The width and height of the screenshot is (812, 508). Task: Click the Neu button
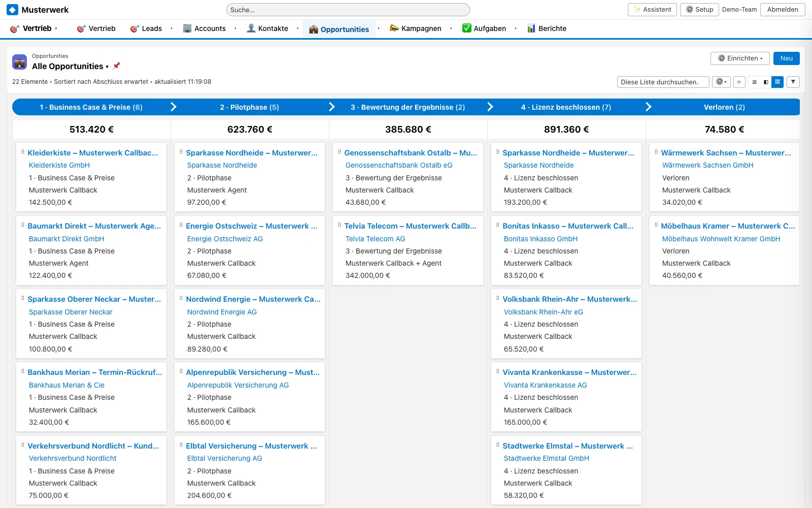pyautogui.click(x=787, y=58)
